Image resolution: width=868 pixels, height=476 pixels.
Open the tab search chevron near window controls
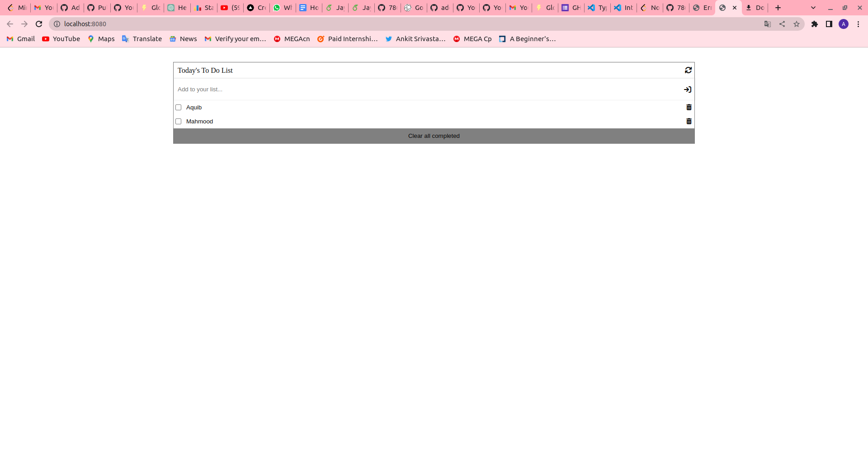point(813,8)
